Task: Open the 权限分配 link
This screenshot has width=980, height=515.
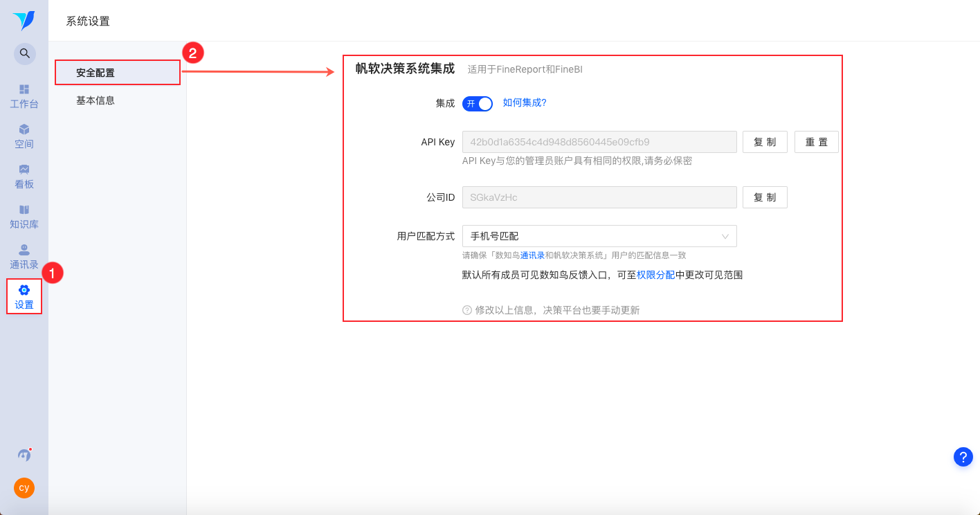Action: (656, 275)
